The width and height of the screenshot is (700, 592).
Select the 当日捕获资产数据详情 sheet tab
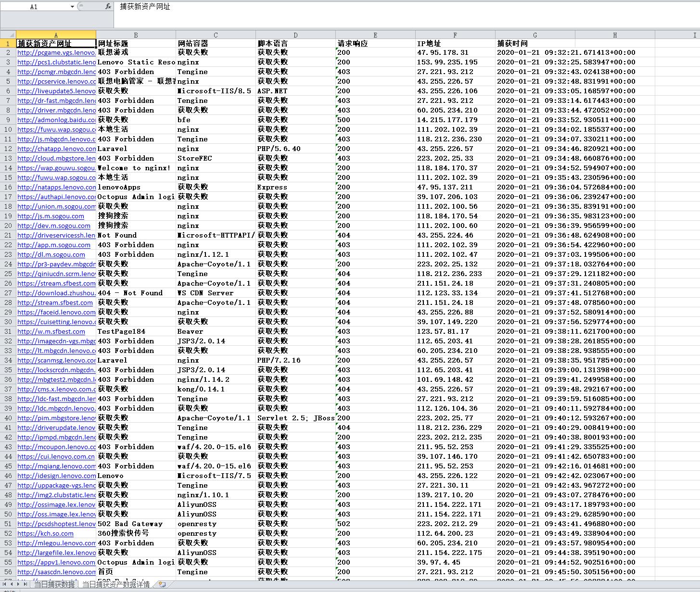(116, 584)
